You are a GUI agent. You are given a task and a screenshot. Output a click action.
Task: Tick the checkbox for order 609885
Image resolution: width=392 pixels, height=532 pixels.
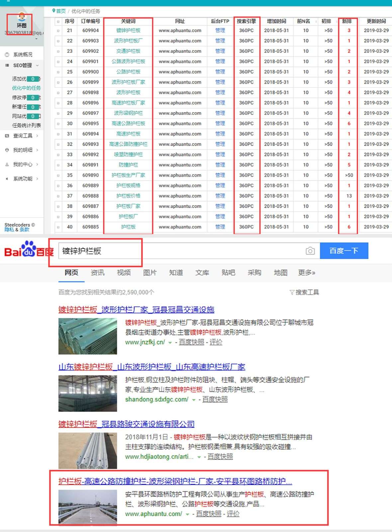click(58, 227)
